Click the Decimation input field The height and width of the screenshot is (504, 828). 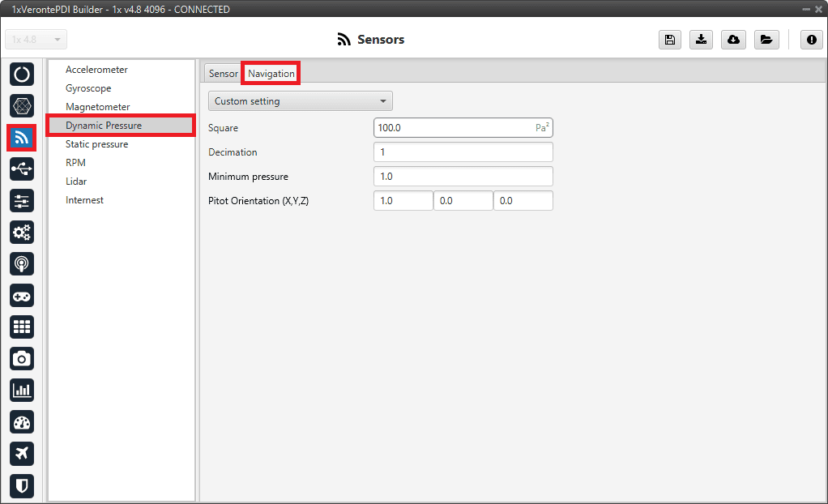tap(463, 152)
